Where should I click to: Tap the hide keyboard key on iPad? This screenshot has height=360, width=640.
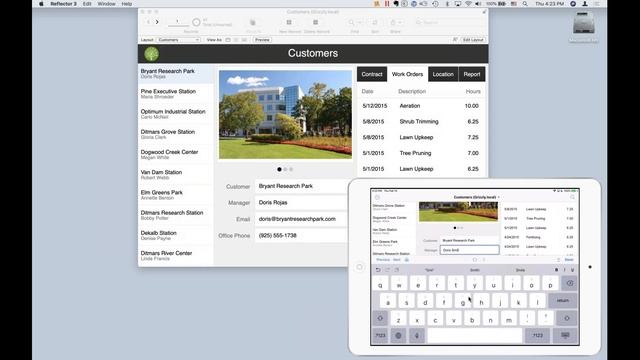coord(565,336)
